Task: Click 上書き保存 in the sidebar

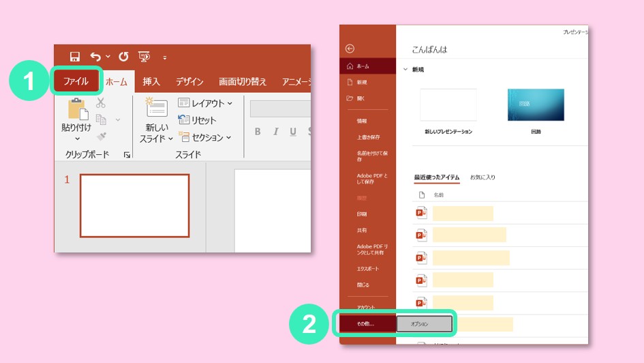Action: coord(367,137)
